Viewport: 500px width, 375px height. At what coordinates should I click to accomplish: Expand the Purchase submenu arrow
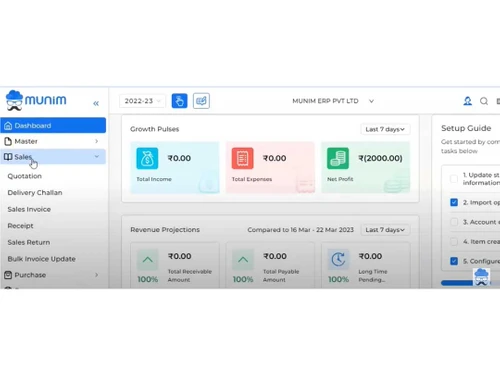point(97,275)
